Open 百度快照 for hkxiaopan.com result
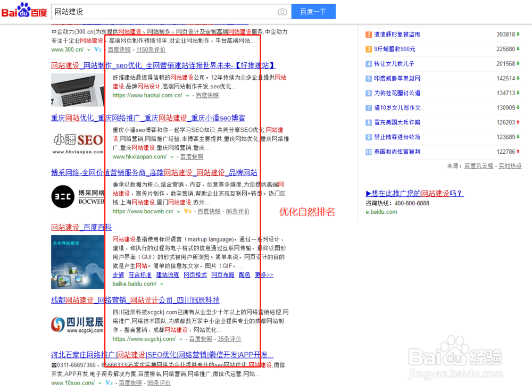This screenshot has width=532, height=392. (x=192, y=157)
